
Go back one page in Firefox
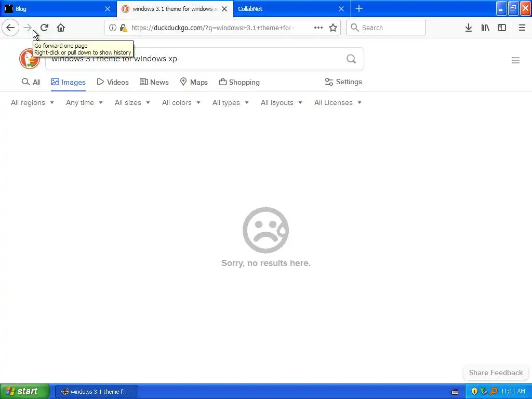tap(10, 28)
